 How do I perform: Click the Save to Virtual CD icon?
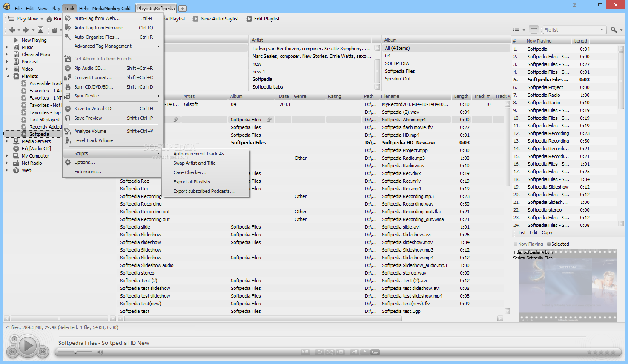[x=68, y=109]
